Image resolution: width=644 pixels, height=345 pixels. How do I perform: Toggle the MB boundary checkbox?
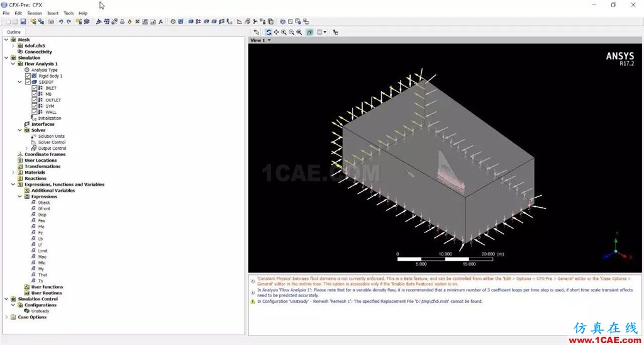click(x=35, y=94)
